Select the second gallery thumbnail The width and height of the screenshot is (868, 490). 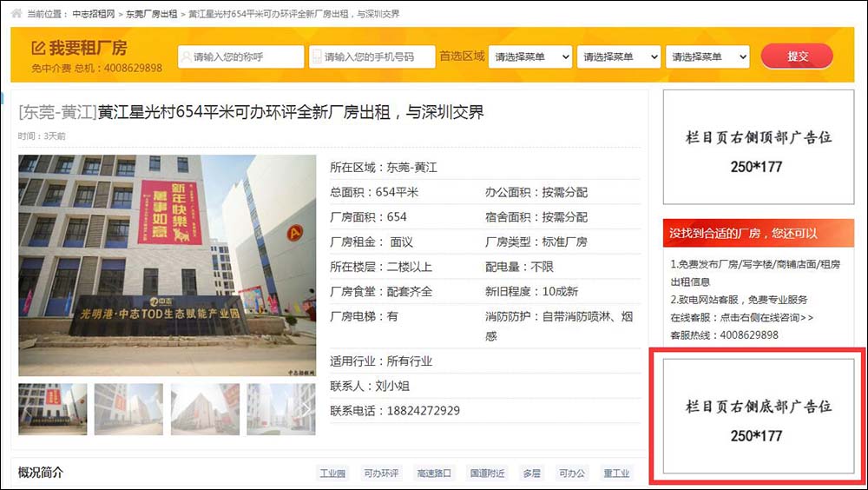pos(129,409)
